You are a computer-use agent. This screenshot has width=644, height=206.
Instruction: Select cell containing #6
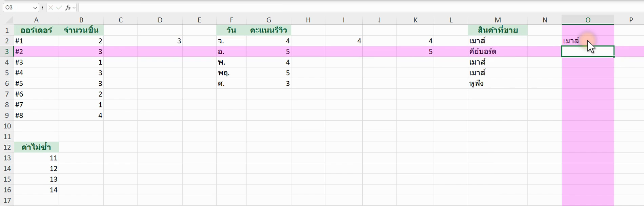coord(36,94)
